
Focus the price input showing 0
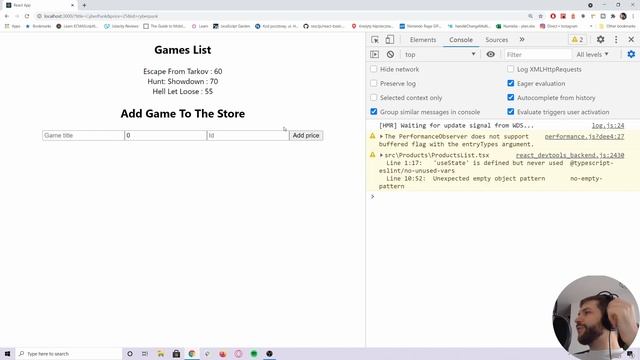[166, 136]
